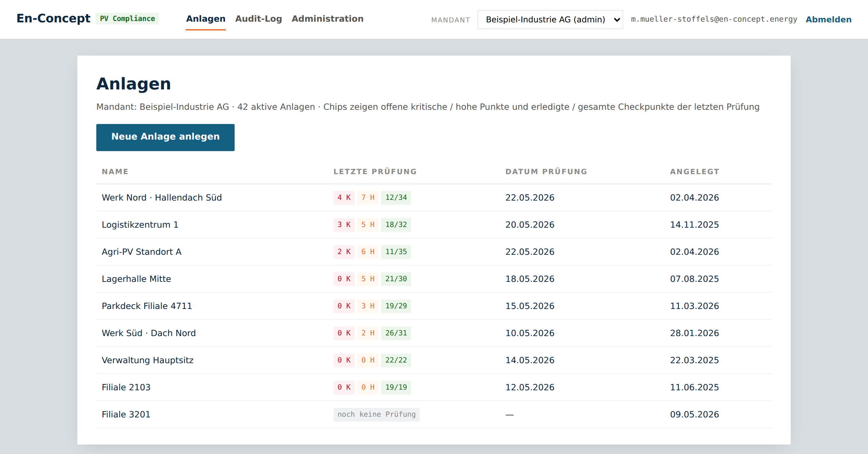Click the user email m.mueller-stoffels@en-concept.energy
This screenshot has height=454, width=868.
click(x=714, y=19)
